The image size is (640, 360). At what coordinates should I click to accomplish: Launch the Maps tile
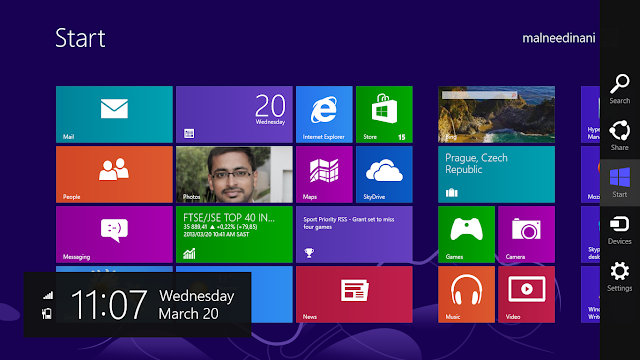pyautogui.click(x=324, y=174)
